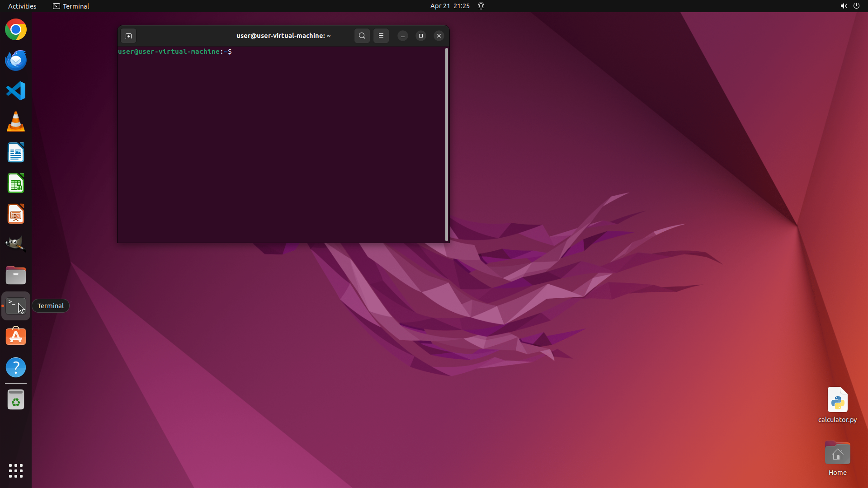Open Ubuntu Software store

16,337
